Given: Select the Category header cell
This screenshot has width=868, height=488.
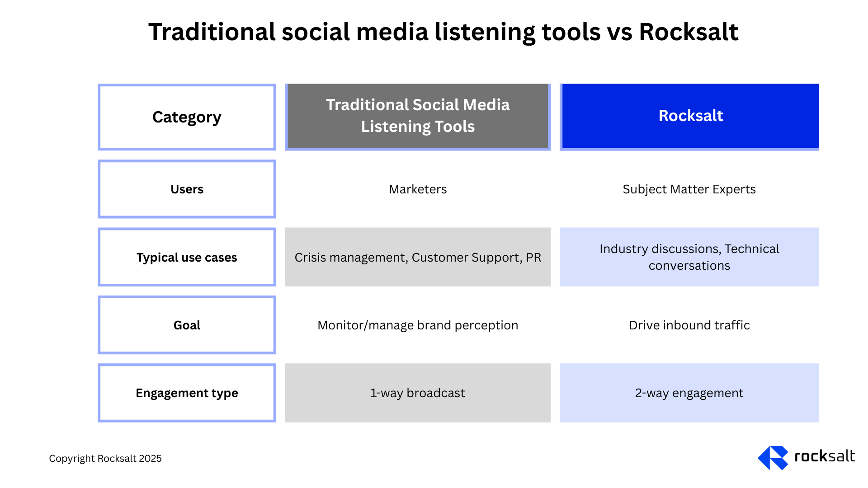Looking at the screenshot, I should tap(187, 117).
